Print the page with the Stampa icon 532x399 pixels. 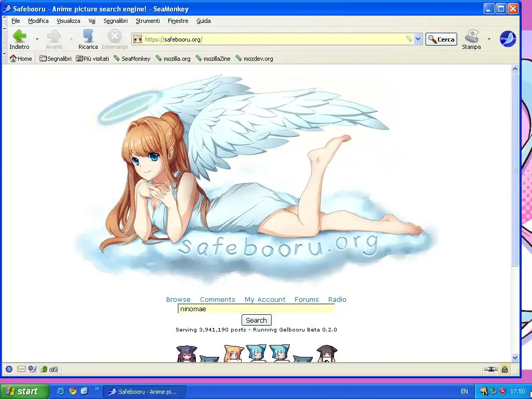471,39
